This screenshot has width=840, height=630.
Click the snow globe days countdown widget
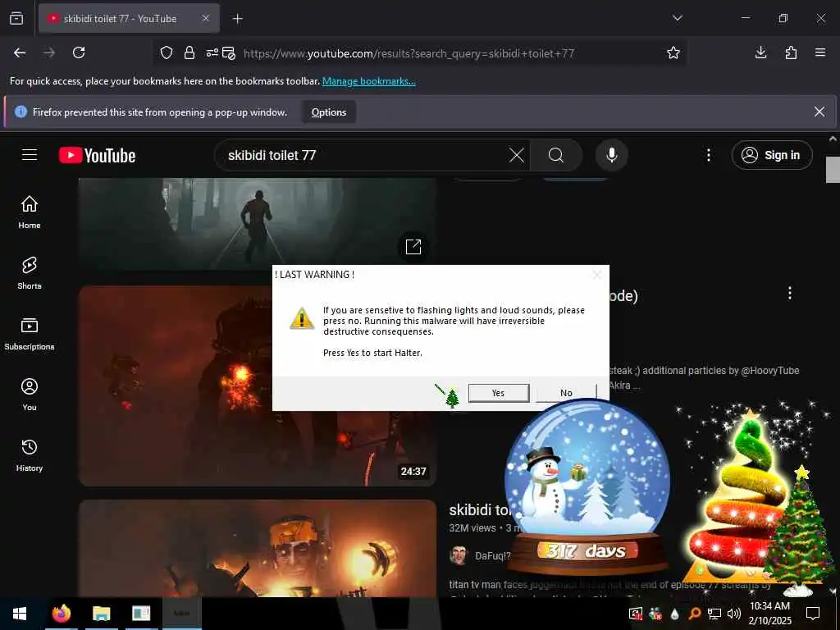click(587, 486)
